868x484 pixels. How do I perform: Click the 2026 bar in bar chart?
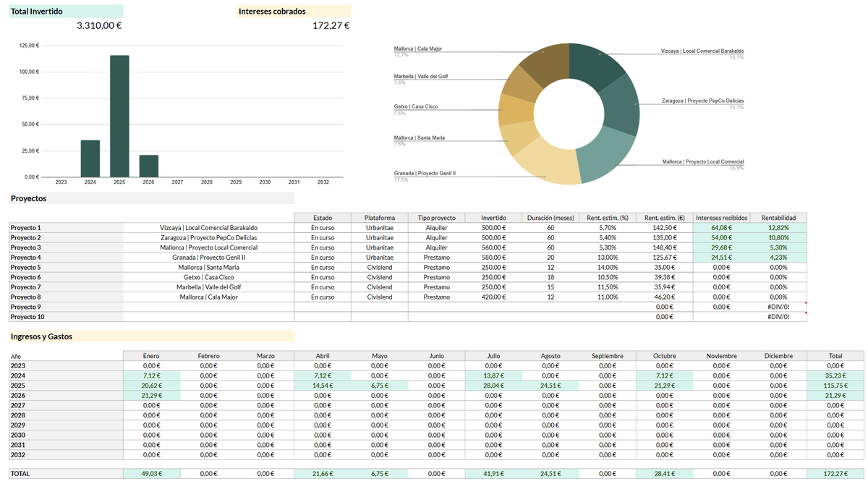[148, 166]
